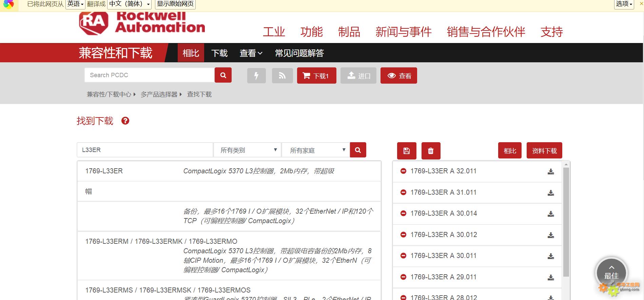Click the 兼容性和下载 section title
Screen dimensions: 644x300
click(x=116, y=53)
